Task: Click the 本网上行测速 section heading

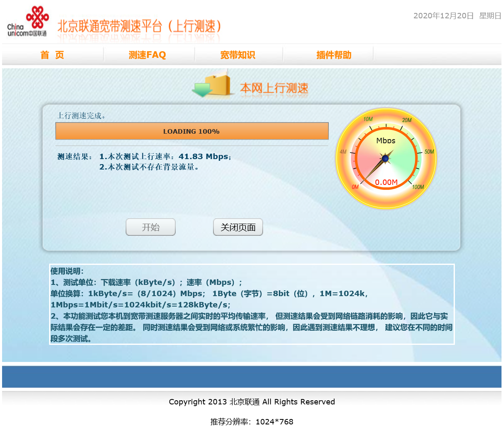Action: 274,88
